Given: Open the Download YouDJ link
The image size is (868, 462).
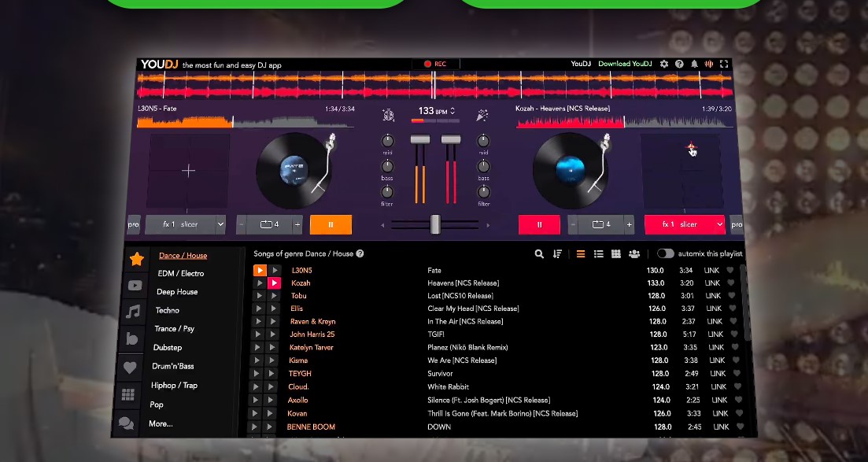Looking at the screenshot, I should point(625,64).
